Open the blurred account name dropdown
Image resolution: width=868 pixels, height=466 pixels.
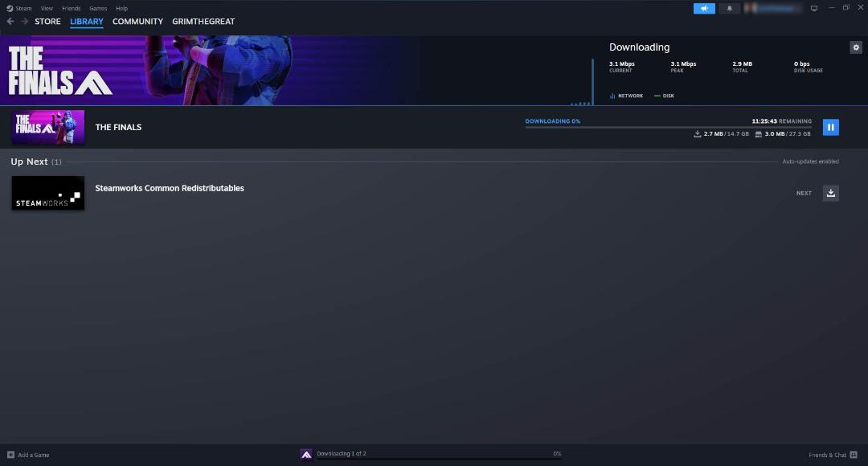[773, 8]
